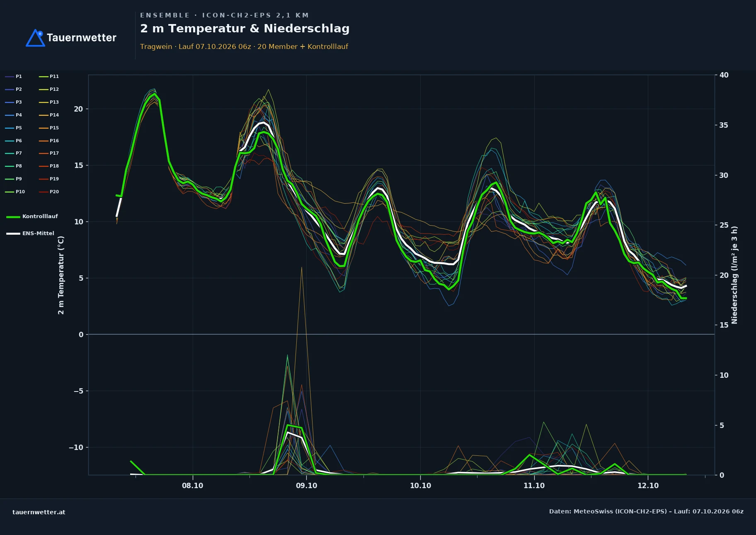Screen dimensions: 756x535
Task: Click the temperature axis value 20
Action: click(x=78, y=109)
